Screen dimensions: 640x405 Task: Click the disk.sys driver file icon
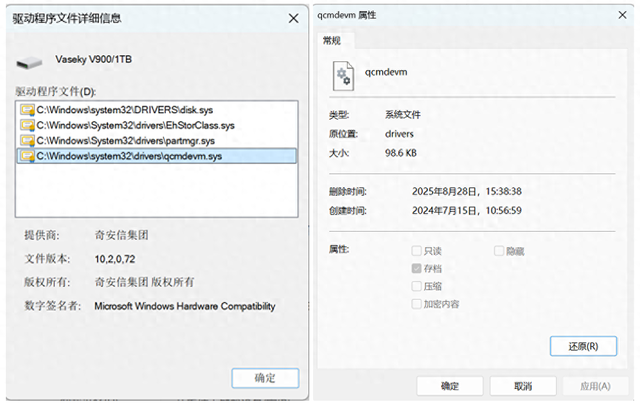click(x=27, y=109)
